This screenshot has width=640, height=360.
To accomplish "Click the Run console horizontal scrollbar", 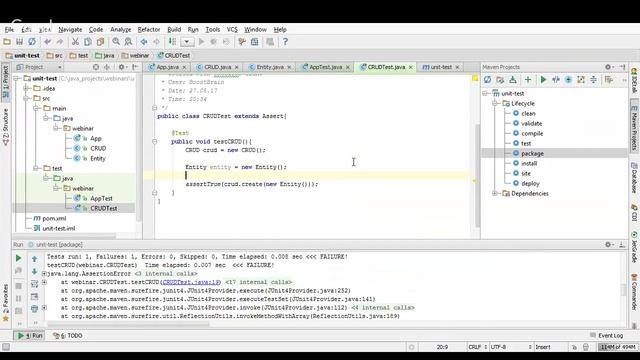I will click(128, 324).
